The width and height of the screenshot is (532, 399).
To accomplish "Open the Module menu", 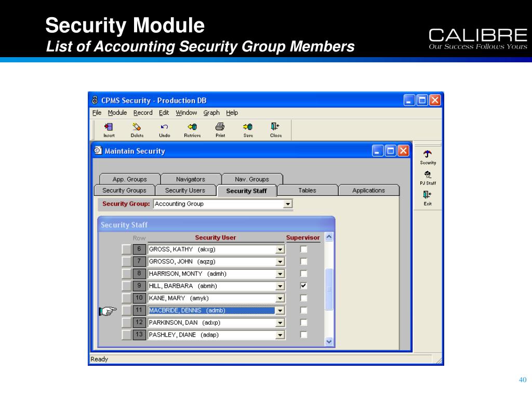I will (117, 113).
